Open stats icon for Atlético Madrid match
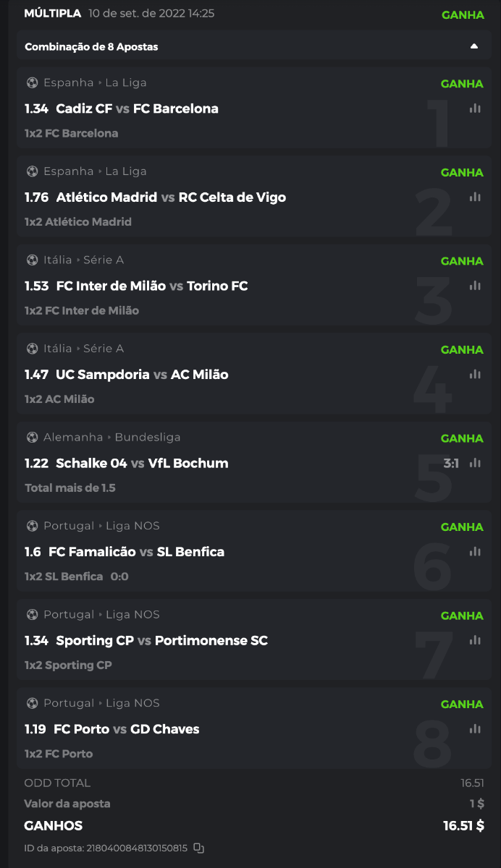The image size is (501, 868). [x=475, y=197]
